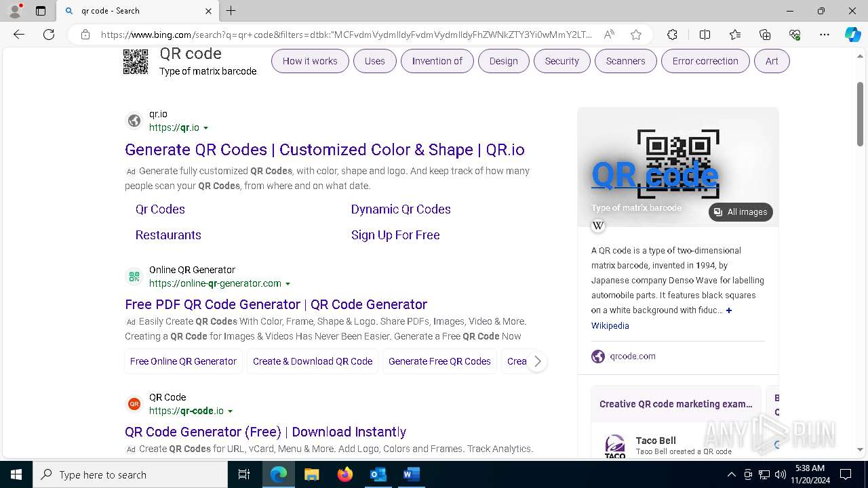Image resolution: width=868 pixels, height=488 pixels.
Task: Click the QR code thumbnail at top
Action: [x=136, y=62]
